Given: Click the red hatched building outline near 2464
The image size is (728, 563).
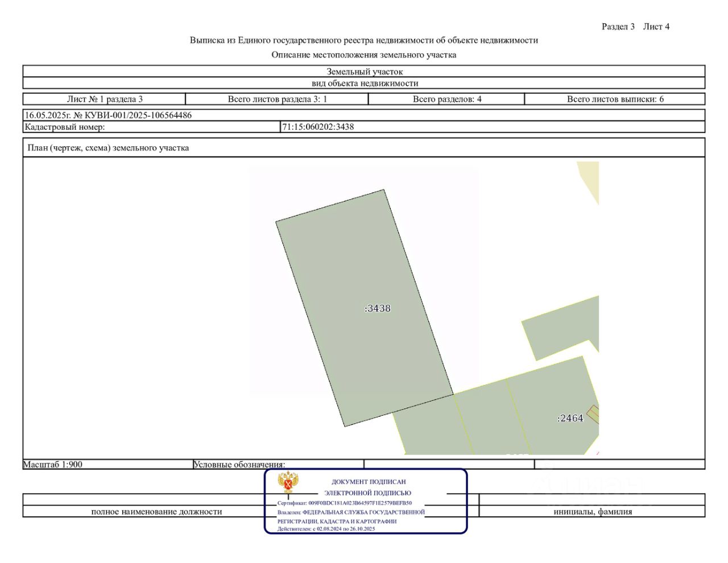Looking at the screenshot, I should pyautogui.click(x=593, y=414).
